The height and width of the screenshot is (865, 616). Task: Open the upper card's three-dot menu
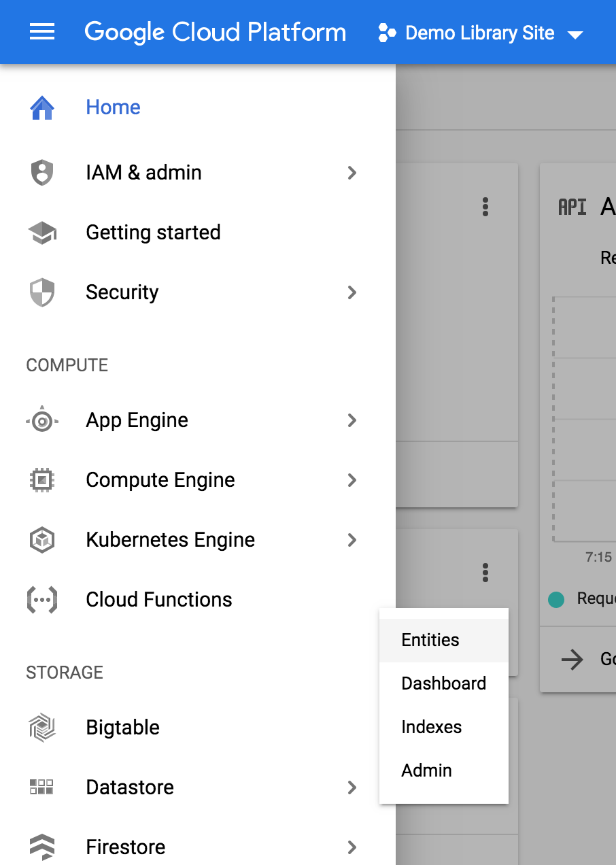click(485, 207)
